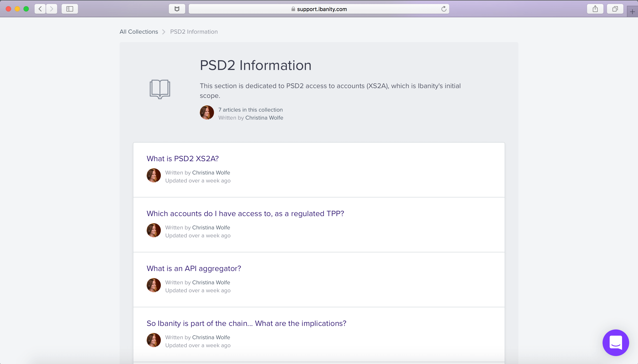Viewport: 638px width, 364px height.
Task: Click author avatar under API aggregator article
Action: (x=154, y=285)
